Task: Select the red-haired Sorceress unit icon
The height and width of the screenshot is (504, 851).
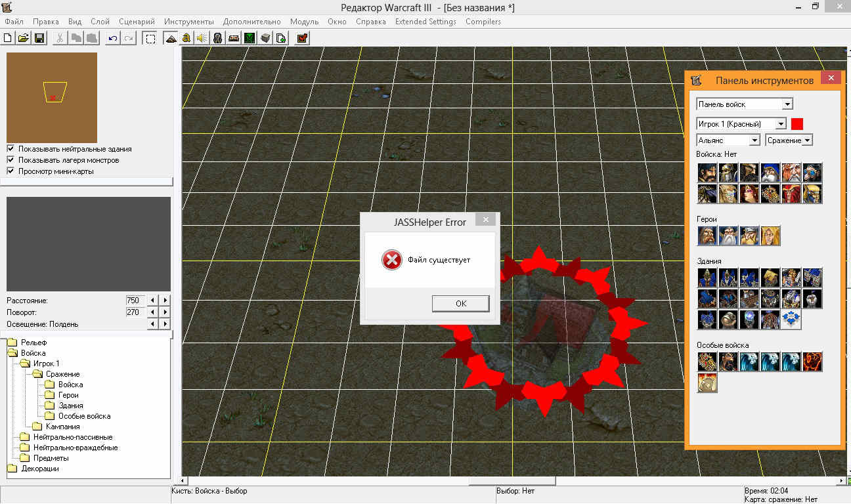Action: (x=749, y=194)
